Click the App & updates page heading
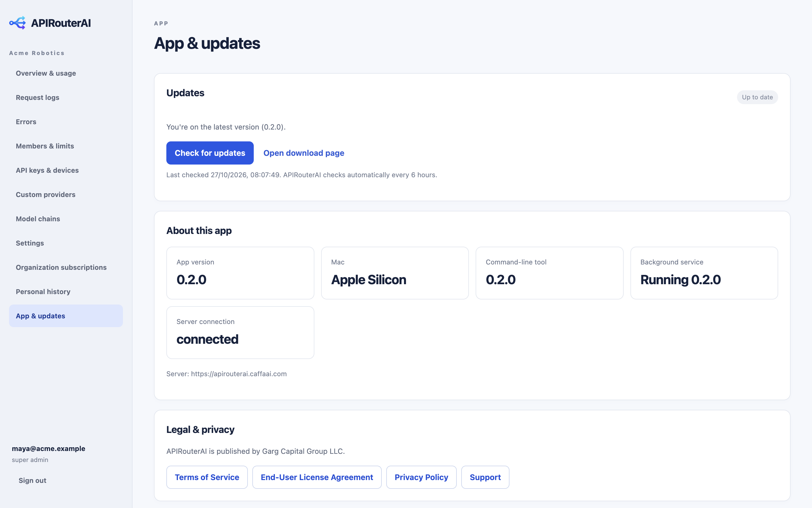This screenshot has height=508, width=812. 207,43
